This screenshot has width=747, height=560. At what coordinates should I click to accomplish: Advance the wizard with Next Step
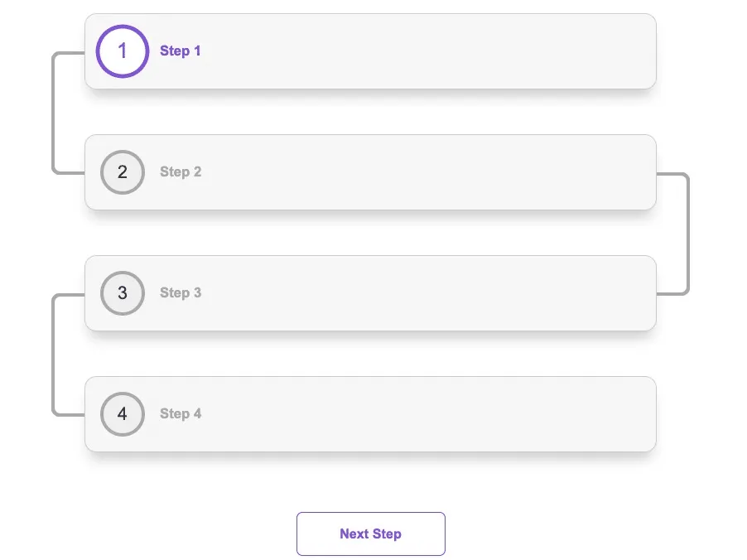[x=370, y=533]
